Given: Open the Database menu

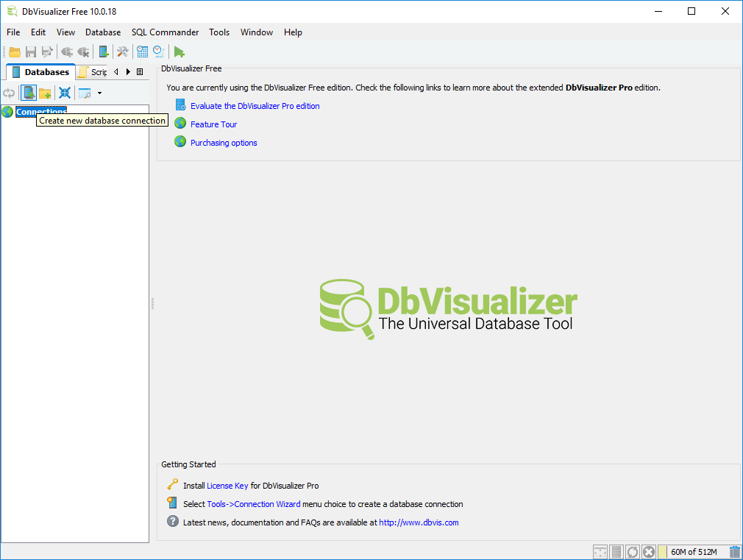Looking at the screenshot, I should click(103, 32).
